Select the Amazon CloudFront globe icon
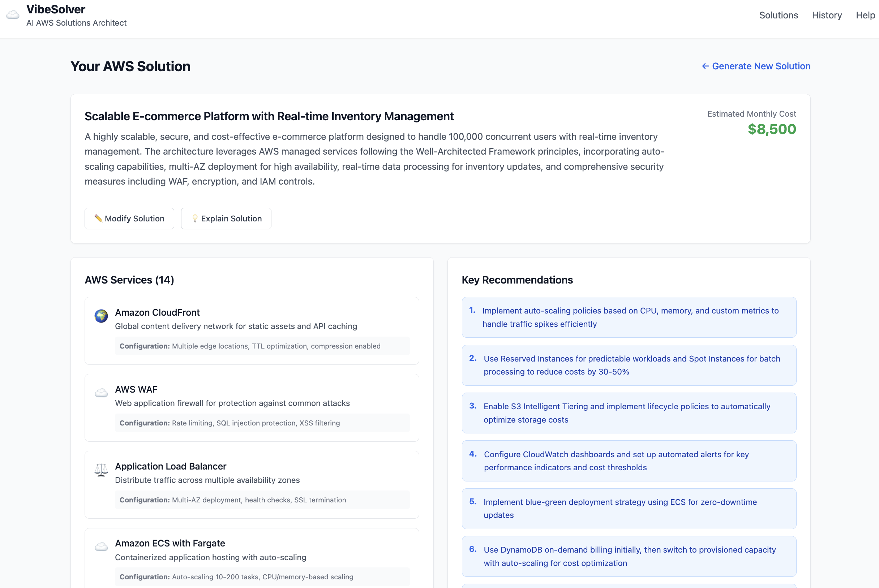879x588 pixels. coord(101,315)
